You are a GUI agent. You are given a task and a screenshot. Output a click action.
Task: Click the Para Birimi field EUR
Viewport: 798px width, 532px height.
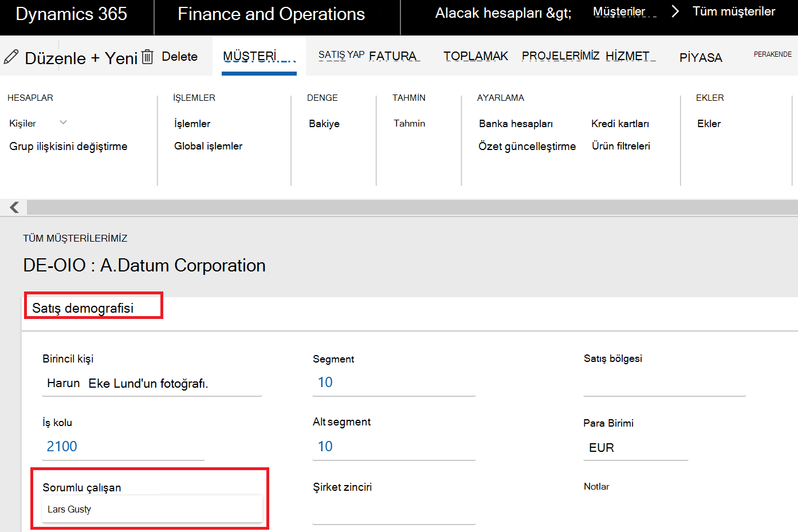click(635, 448)
